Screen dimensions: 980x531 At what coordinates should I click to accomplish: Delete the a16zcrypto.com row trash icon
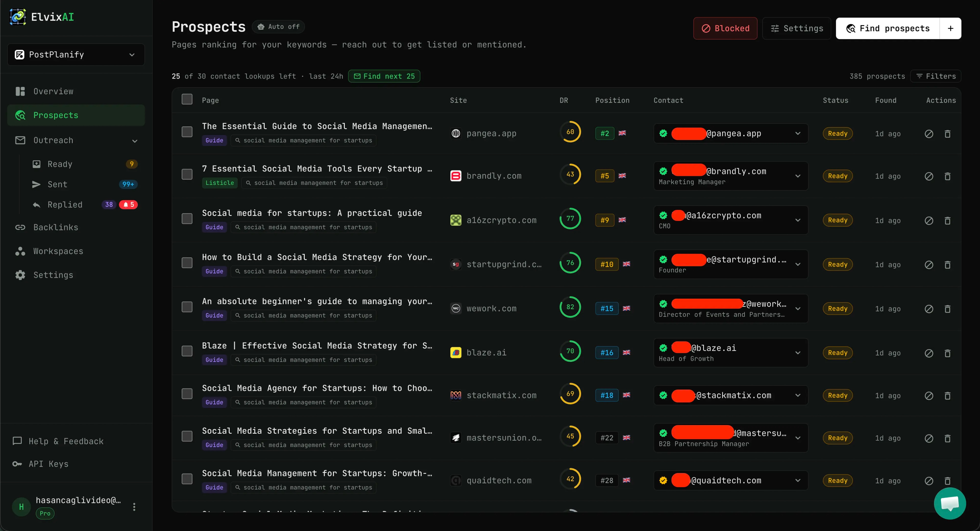947,220
